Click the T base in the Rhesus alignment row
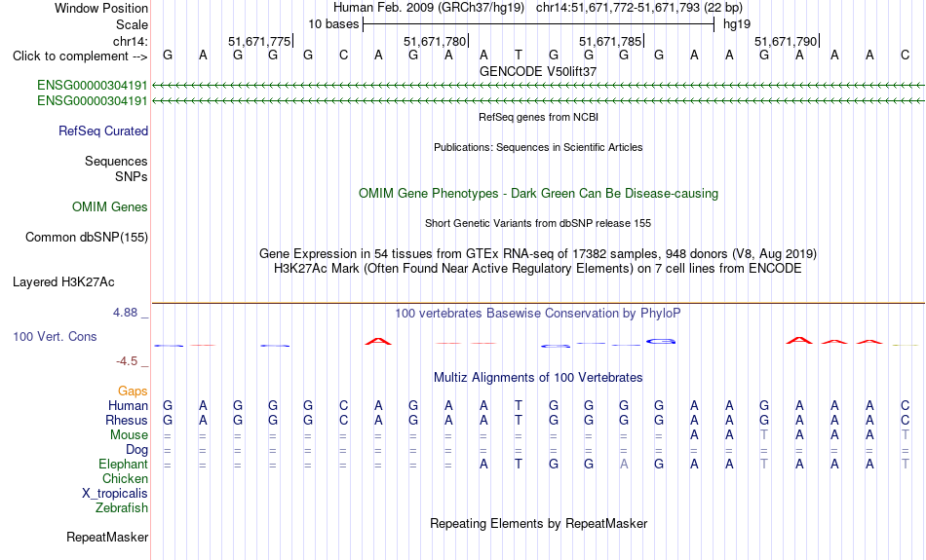The height and width of the screenshot is (560, 926). pyautogui.click(x=518, y=420)
